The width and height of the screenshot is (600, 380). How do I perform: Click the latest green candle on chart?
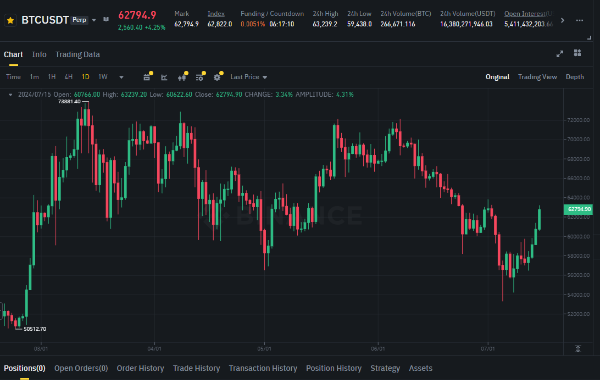click(x=540, y=220)
